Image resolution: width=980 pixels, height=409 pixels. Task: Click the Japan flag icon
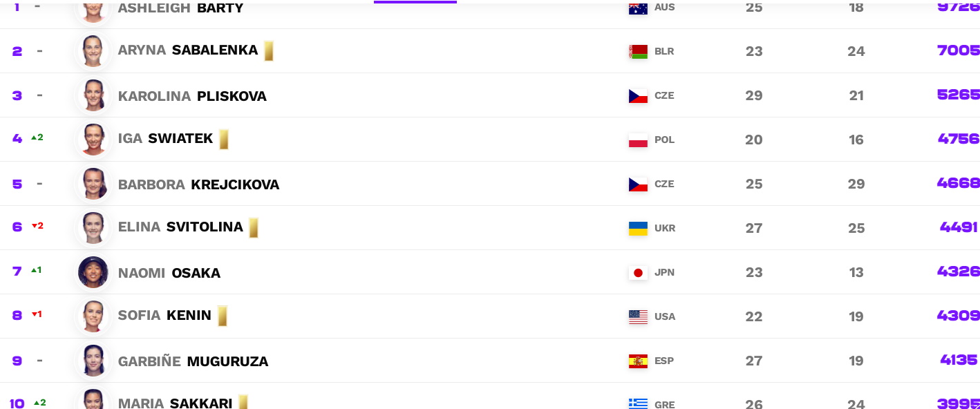[638, 272]
